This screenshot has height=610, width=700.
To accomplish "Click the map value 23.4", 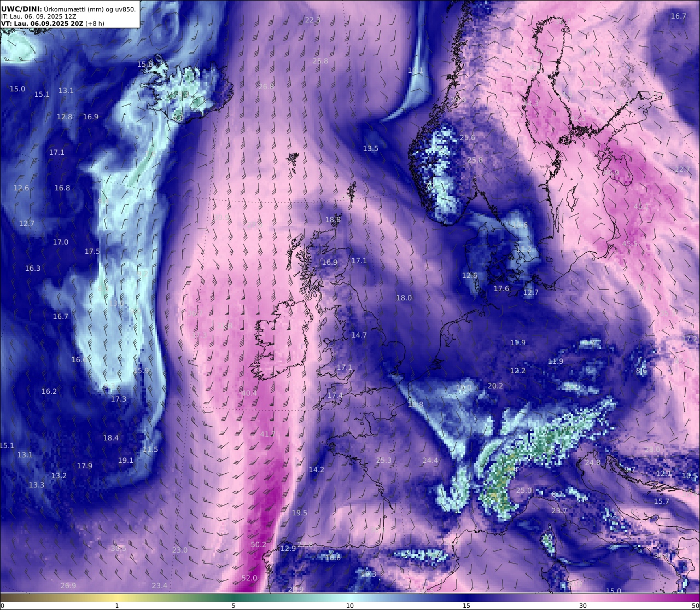I will pyautogui.click(x=160, y=586).
